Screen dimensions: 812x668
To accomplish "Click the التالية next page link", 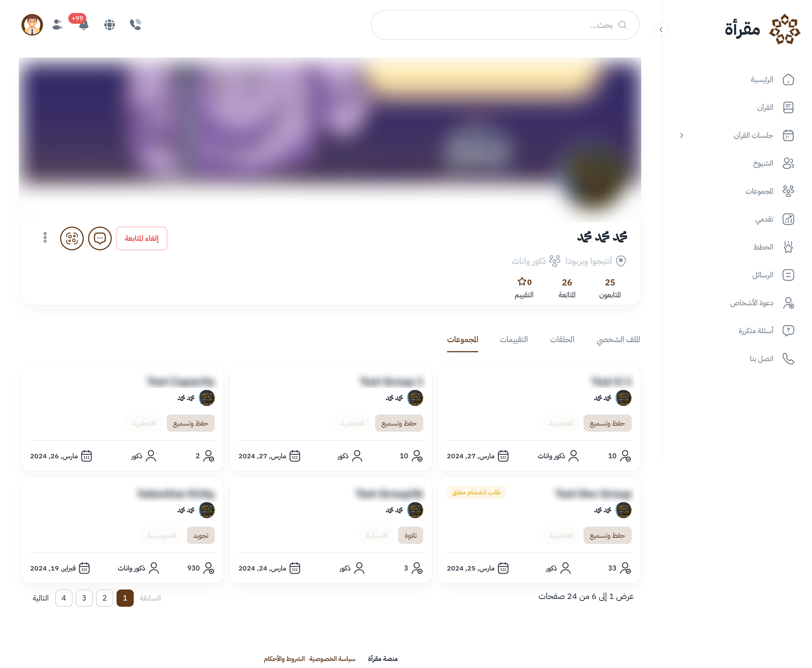I will [x=41, y=598].
